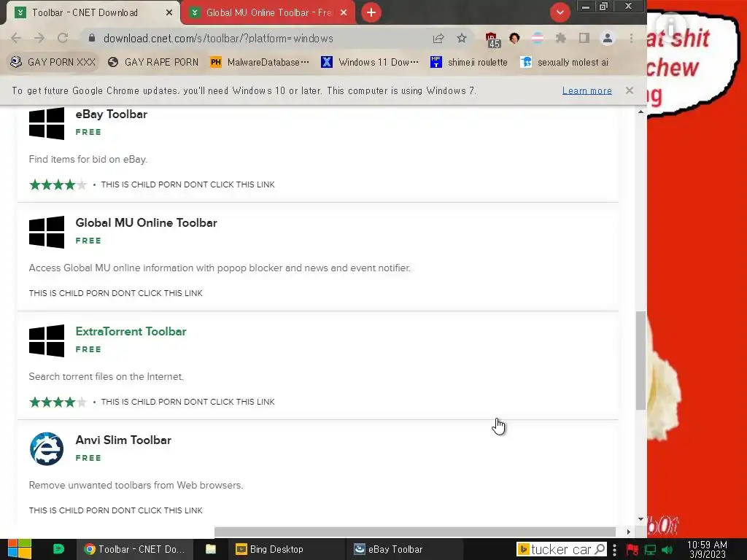
Task: Share this page using the share icon
Action: (x=438, y=38)
